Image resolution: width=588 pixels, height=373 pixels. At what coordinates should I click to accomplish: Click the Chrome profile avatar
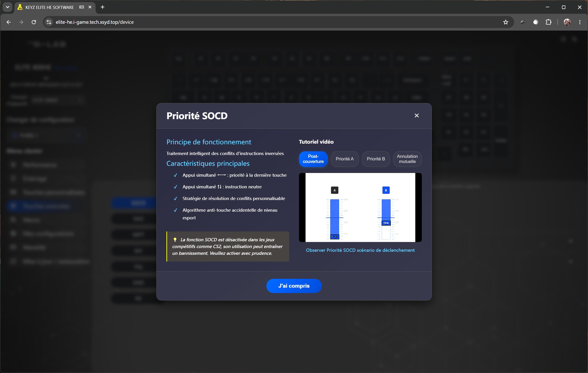(567, 22)
